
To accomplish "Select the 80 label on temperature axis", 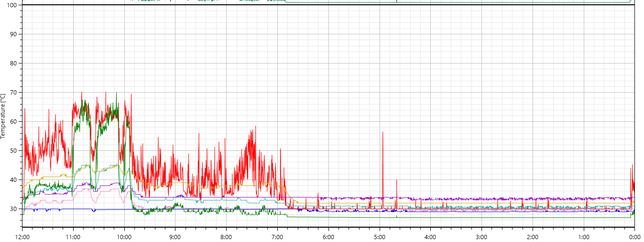I will point(14,63).
